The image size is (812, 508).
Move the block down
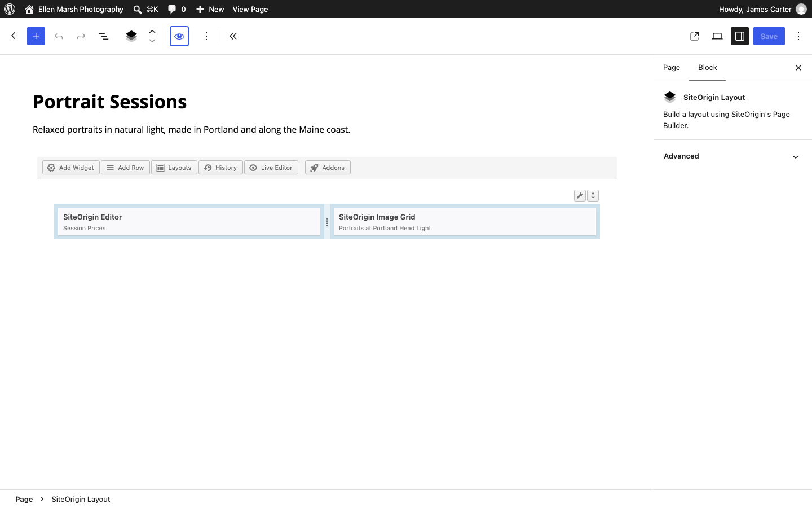(152, 41)
